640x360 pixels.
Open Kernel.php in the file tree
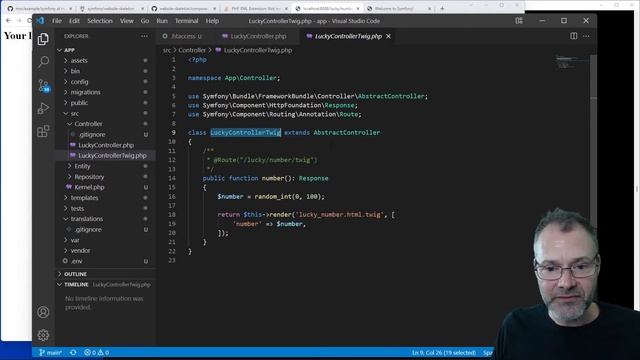click(x=105, y=187)
